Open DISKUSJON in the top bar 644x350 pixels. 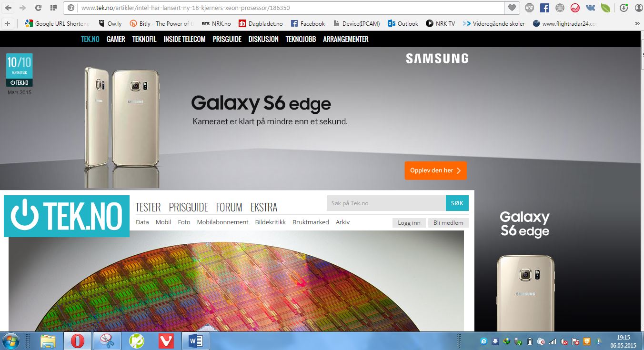click(x=263, y=39)
